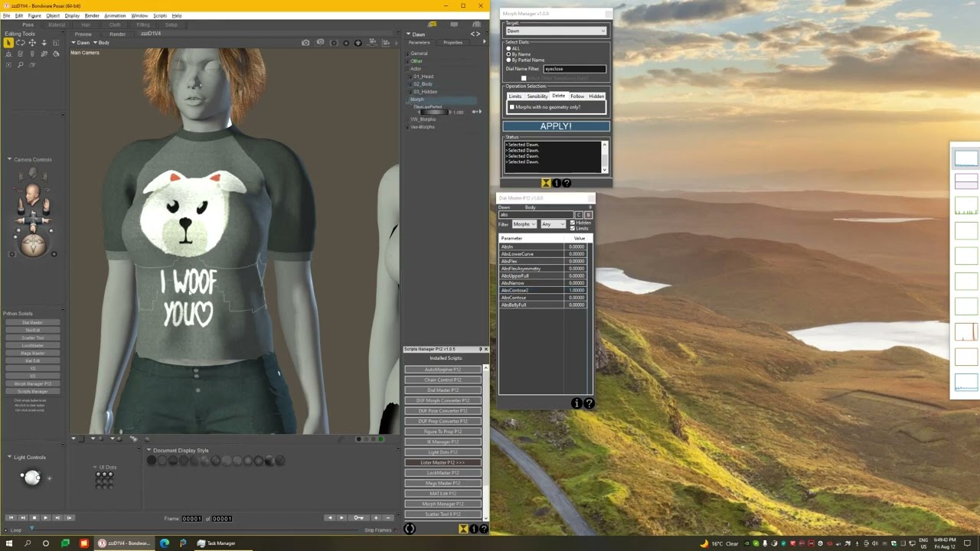Click the Dial Master search field
The image size is (980, 551).
click(536, 215)
